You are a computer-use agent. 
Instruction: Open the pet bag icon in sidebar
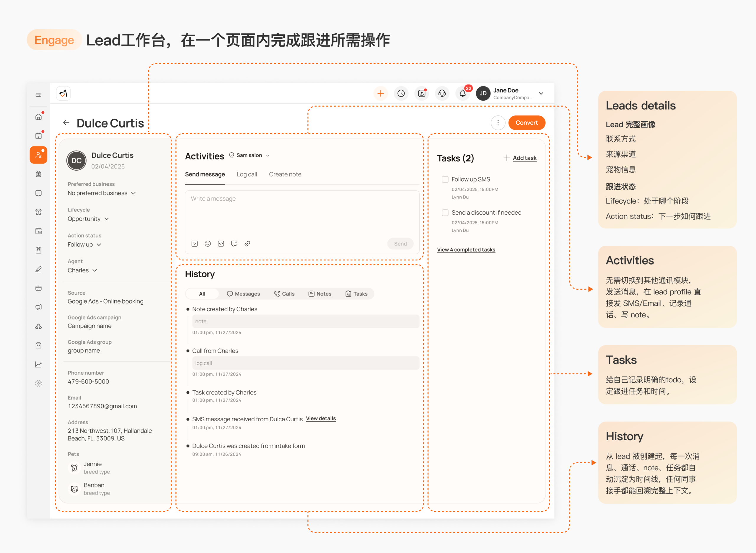tap(38, 174)
